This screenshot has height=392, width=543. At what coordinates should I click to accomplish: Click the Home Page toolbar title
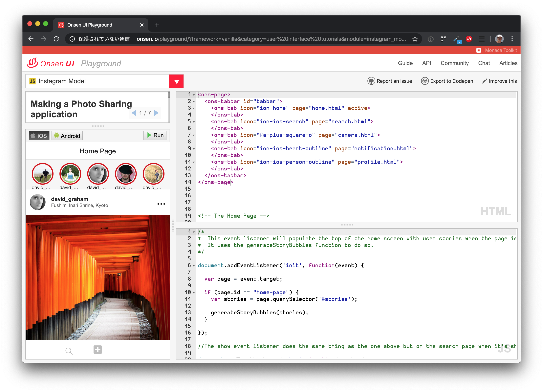[98, 151]
